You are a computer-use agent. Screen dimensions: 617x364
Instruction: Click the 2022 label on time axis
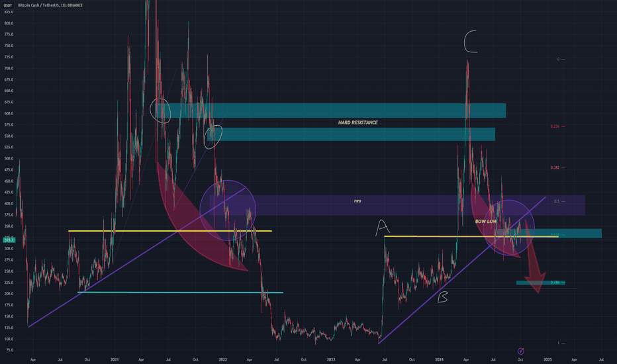point(222,359)
